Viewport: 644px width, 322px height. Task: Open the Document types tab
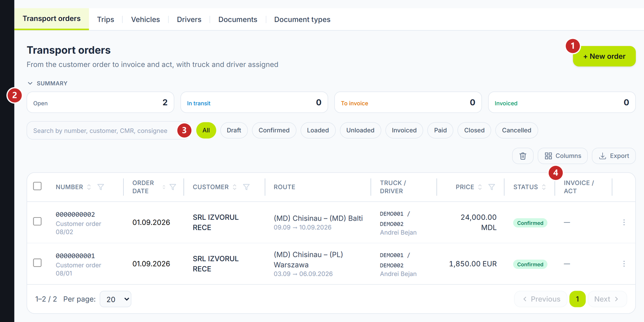[302, 19]
